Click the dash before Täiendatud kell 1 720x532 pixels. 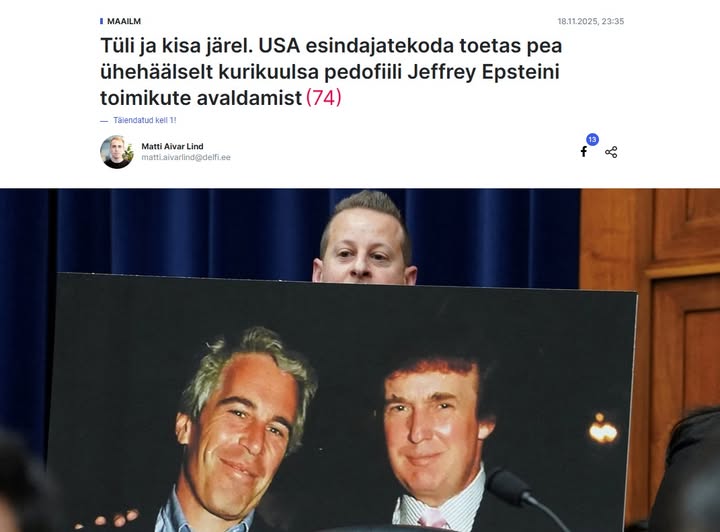coord(104,120)
